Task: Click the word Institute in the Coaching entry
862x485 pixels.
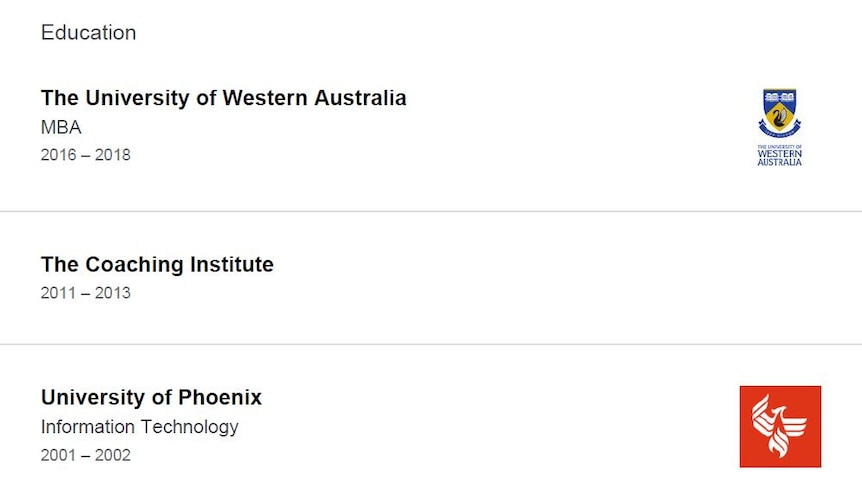Action: [231, 264]
